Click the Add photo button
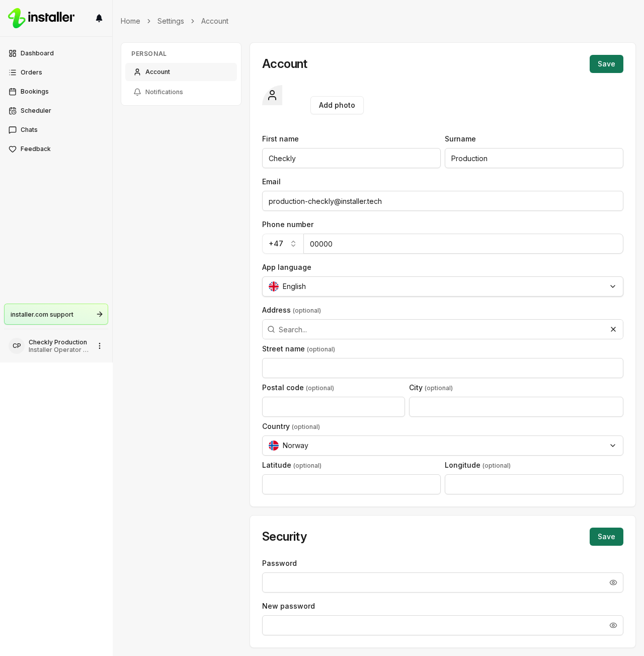 click(x=337, y=105)
